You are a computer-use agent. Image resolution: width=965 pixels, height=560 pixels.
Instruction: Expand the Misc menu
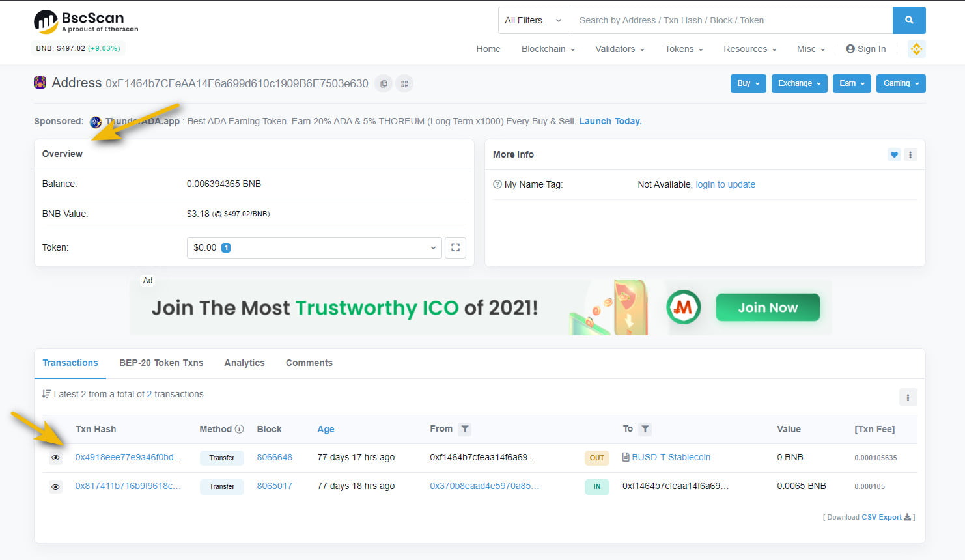(x=811, y=49)
